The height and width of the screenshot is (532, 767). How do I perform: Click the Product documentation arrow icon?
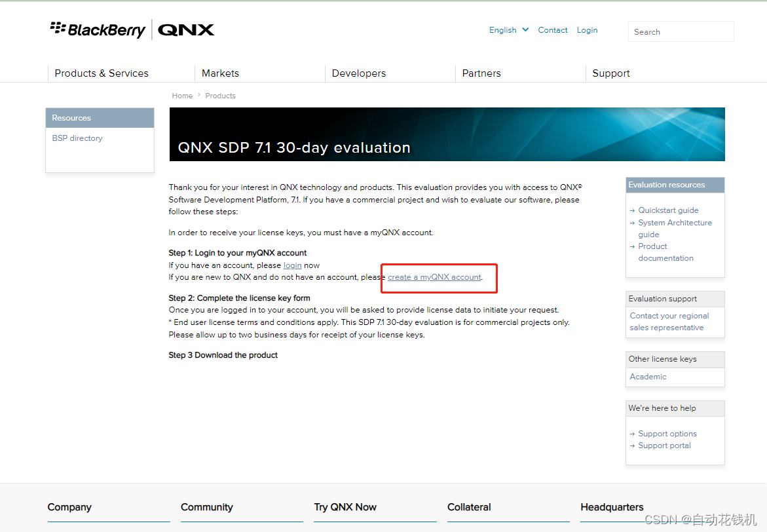pyautogui.click(x=631, y=246)
